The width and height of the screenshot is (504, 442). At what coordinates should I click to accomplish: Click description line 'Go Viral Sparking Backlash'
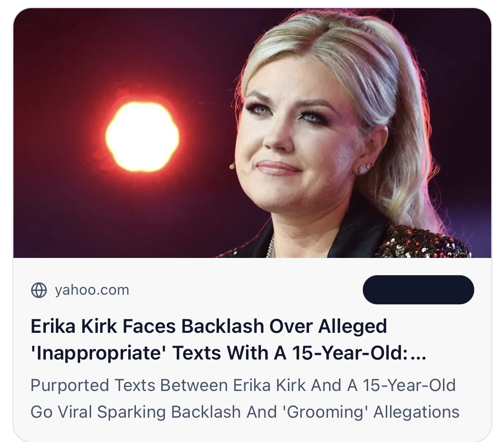pos(135,412)
